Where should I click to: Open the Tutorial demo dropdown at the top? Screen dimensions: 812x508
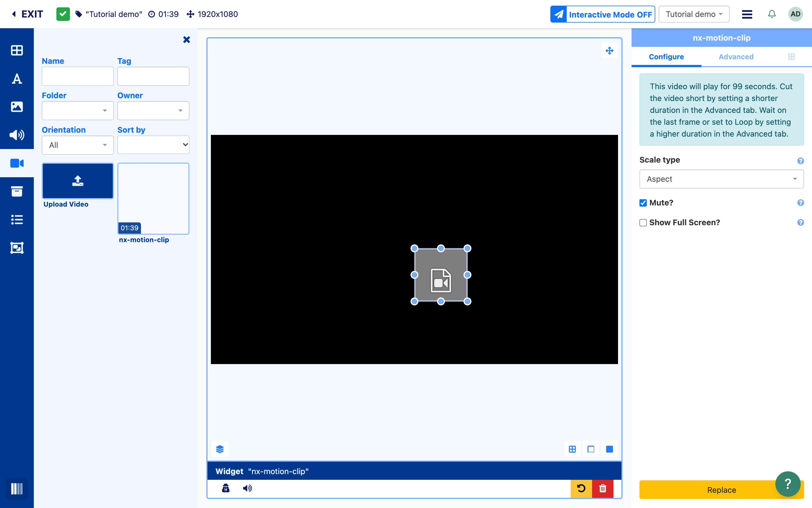tap(694, 14)
